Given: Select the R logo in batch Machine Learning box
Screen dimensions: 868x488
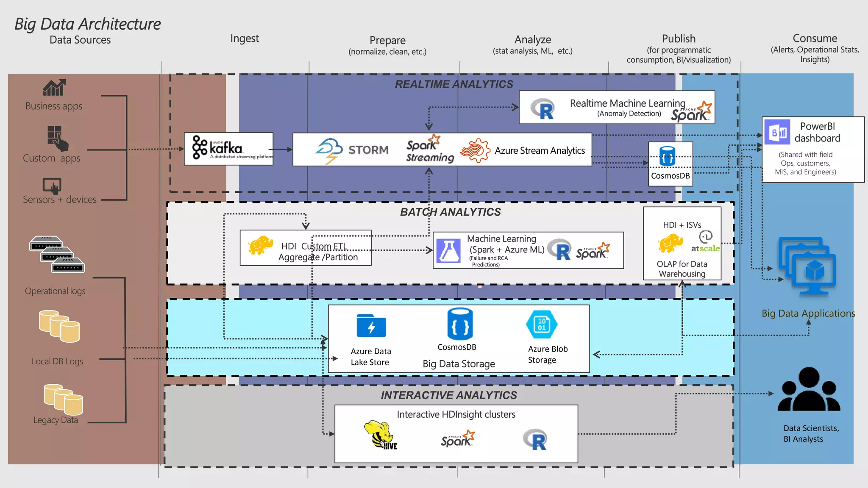Looking at the screenshot, I should pyautogui.click(x=559, y=250).
